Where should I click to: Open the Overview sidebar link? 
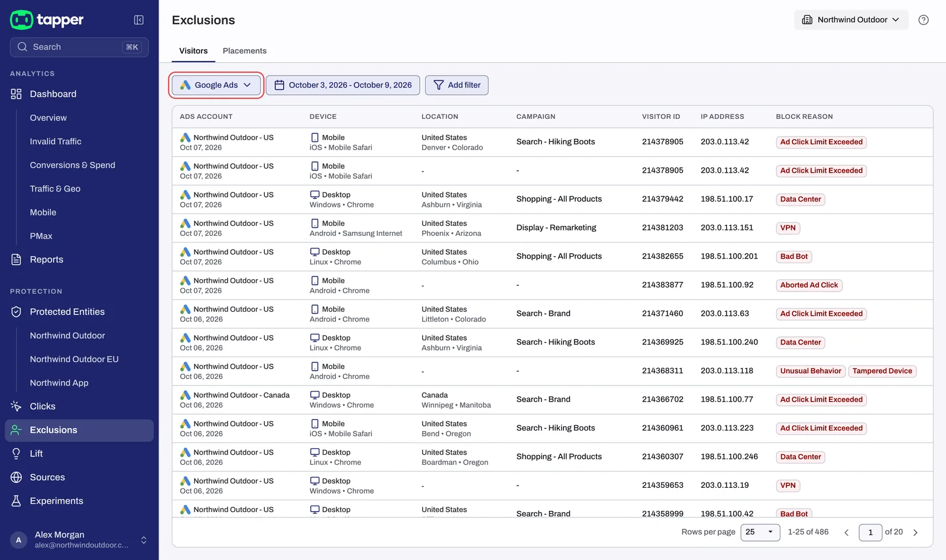click(x=48, y=118)
